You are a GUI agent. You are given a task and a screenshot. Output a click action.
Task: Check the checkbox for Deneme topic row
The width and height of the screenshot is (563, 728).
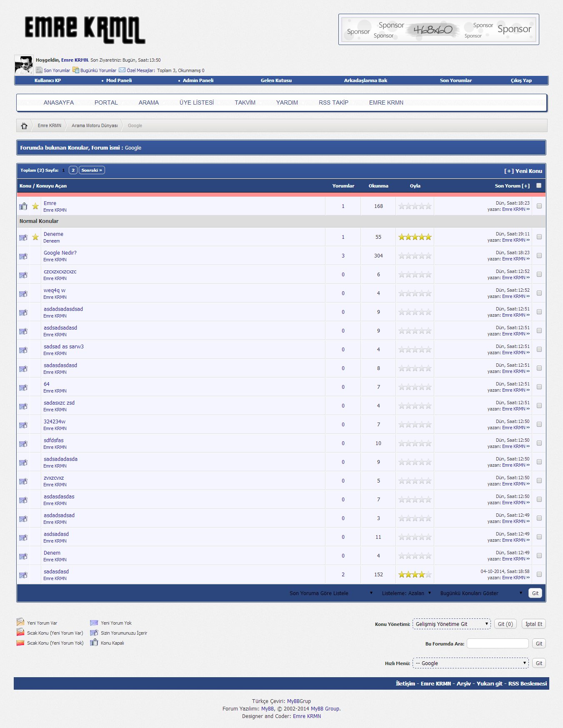click(x=539, y=237)
